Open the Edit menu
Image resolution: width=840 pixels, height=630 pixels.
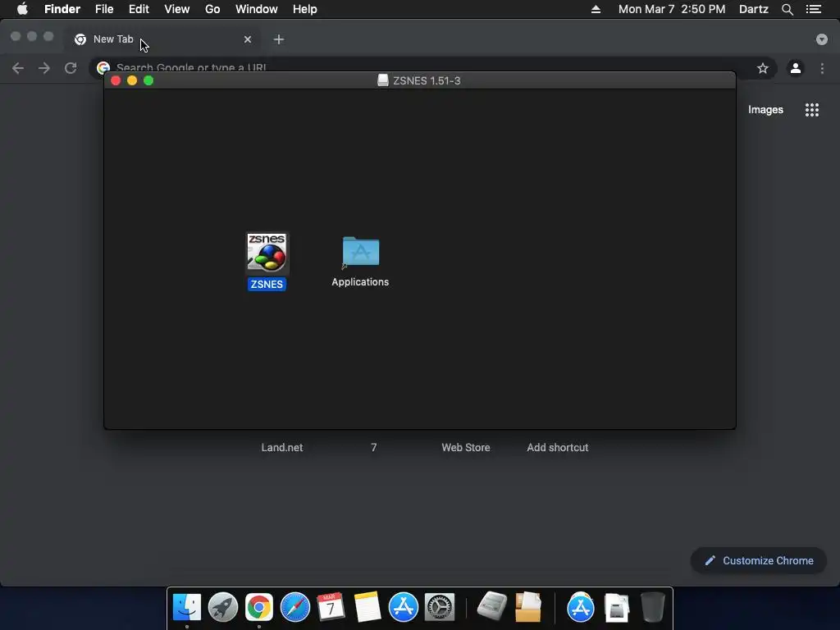pyautogui.click(x=139, y=9)
